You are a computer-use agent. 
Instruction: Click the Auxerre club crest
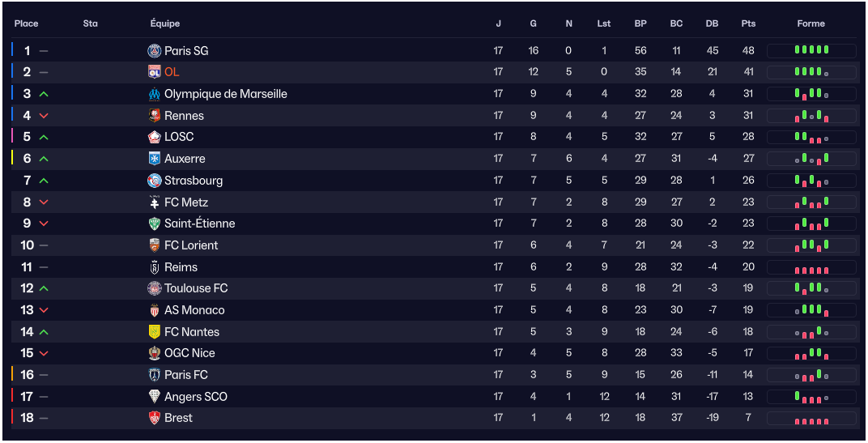pyautogui.click(x=155, y=159)
